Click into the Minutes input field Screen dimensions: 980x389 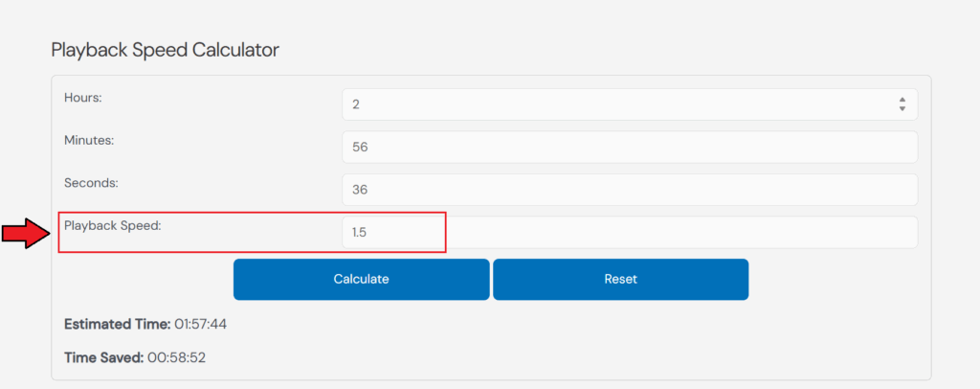pos(630,147)
